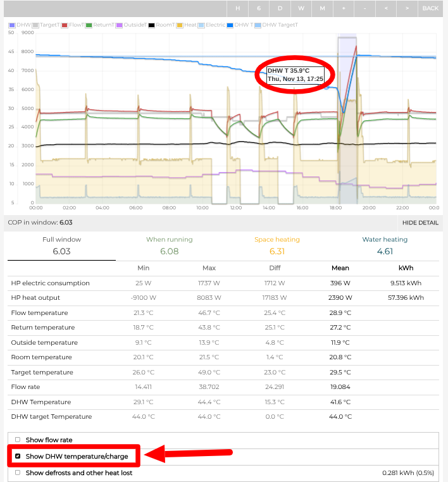This screenshot has height=482, width=448.
Task: Switch to the When running COP tab
Action: (169, 246)
